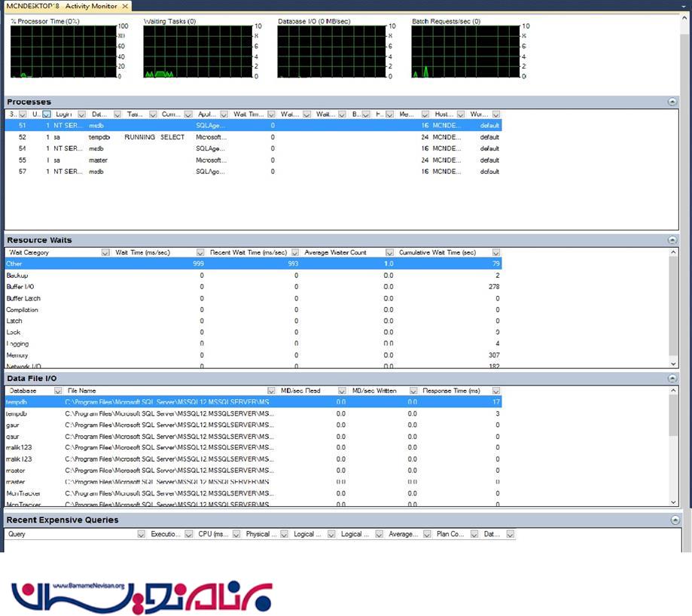Viewport: 692px width, 616px height.
Task: Open the Response Time (ms) filter dropdown
Action: [496, 391]
